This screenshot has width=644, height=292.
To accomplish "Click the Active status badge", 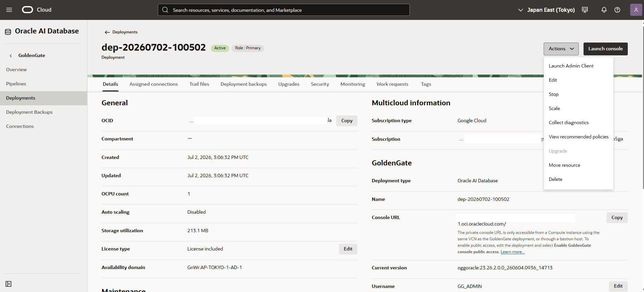I will coord(220,48).
